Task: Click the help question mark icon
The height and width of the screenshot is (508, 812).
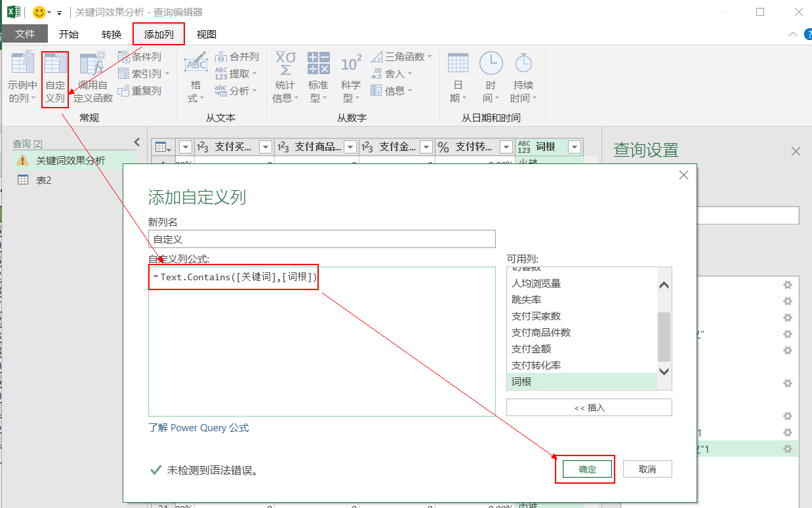Action: [x=807, y=34]
